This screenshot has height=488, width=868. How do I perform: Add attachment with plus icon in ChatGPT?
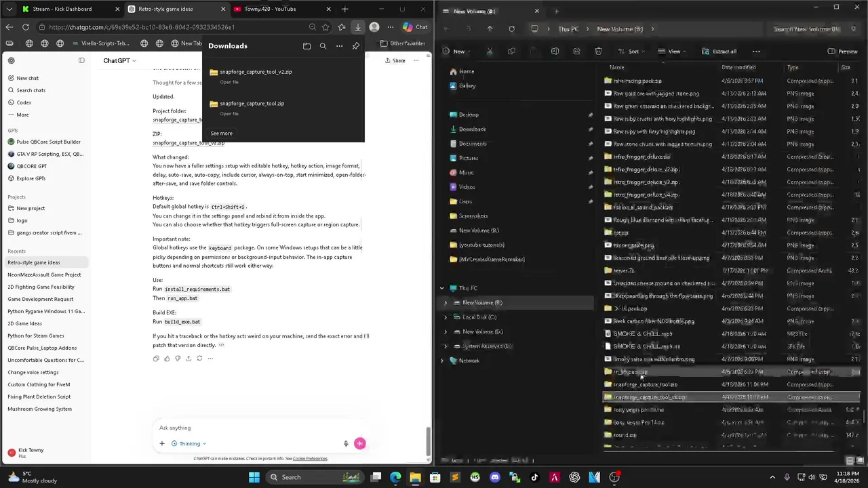tap(162, 444)
